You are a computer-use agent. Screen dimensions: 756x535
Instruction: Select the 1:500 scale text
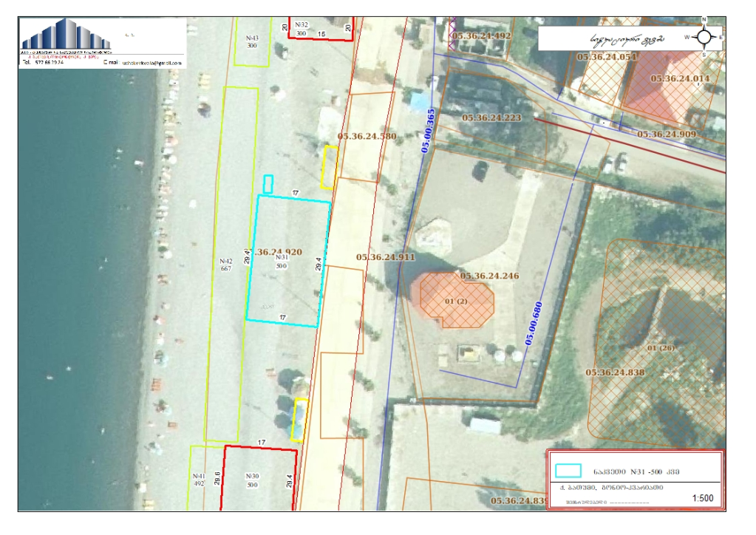[x=703, y=498]
